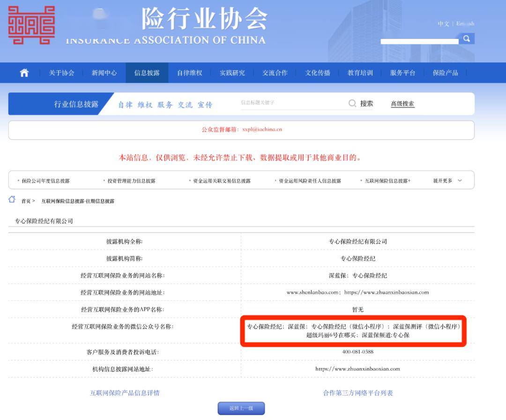Open the 教育培训 section
Viewport: 506px width, 420px height.
click(360, 73)
